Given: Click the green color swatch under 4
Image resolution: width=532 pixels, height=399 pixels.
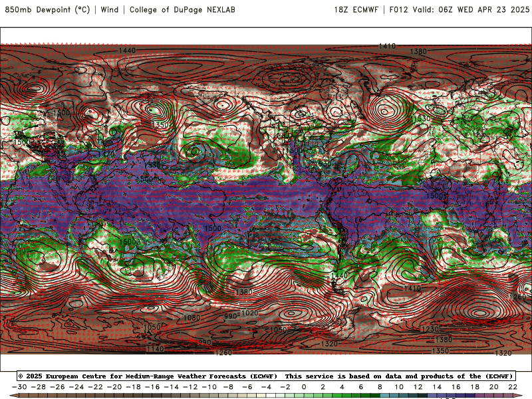Looking at the screenshot, I should pos(346,396).
